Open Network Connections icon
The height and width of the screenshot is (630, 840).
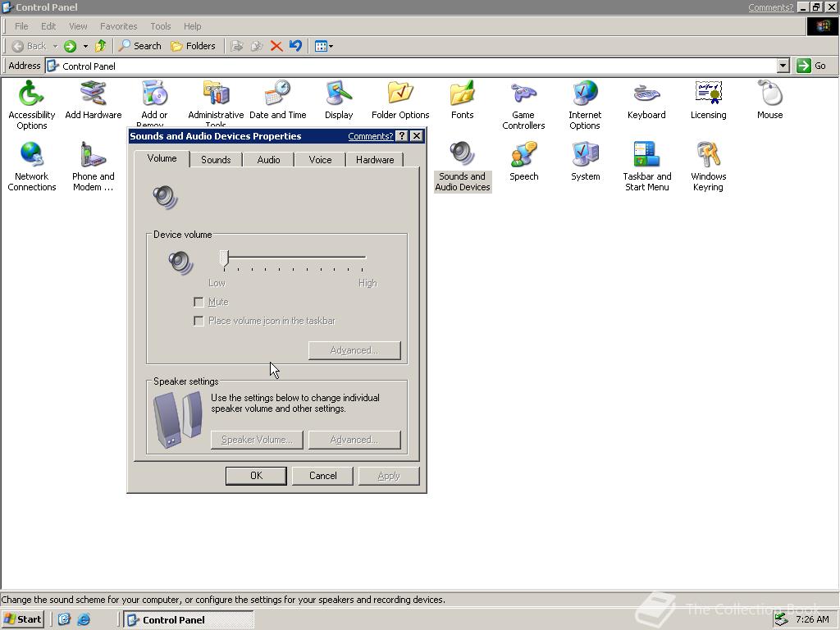32,166
